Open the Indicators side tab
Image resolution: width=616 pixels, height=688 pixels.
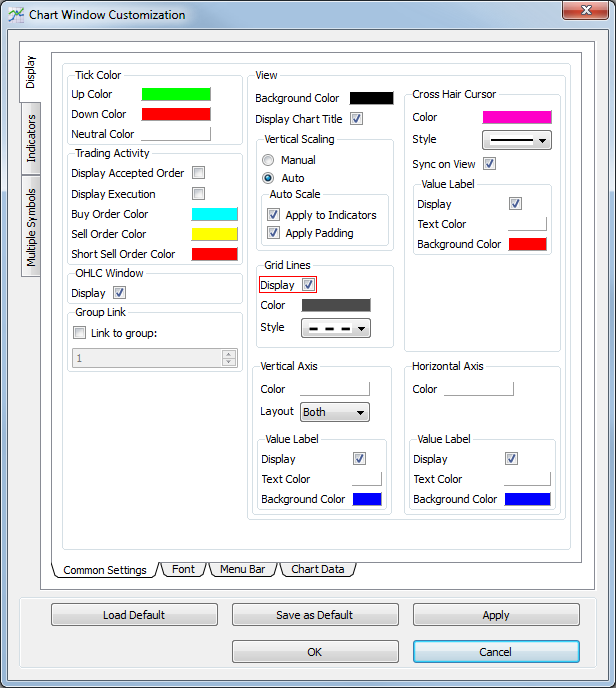31,138
